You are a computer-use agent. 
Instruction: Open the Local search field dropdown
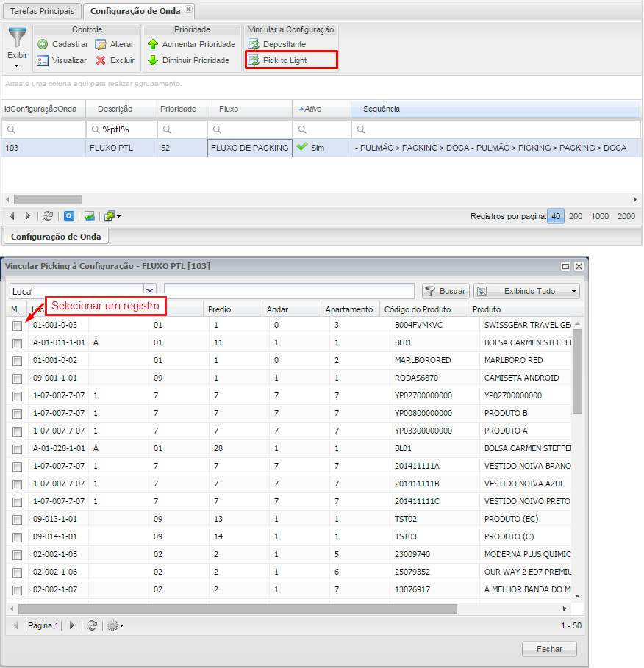(150, 291)
